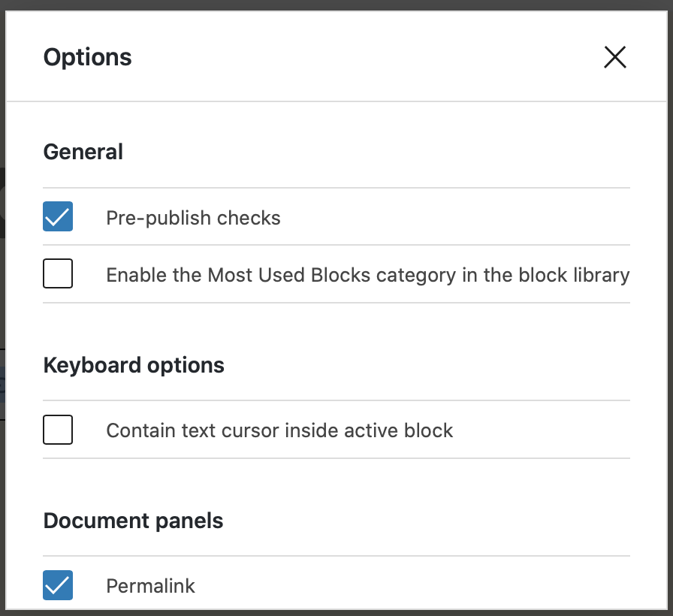Close the Options dialog with the X
Viewport: 673px width, 616px height.
pyautogui.click(x=614, y=57)
